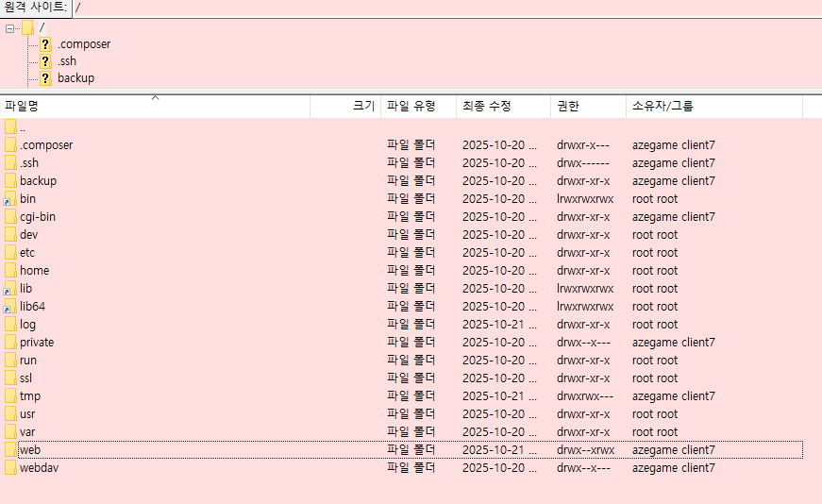Click the remote site path input field
This screenshot has width=822, height=504.
click(x=444, y=8)
